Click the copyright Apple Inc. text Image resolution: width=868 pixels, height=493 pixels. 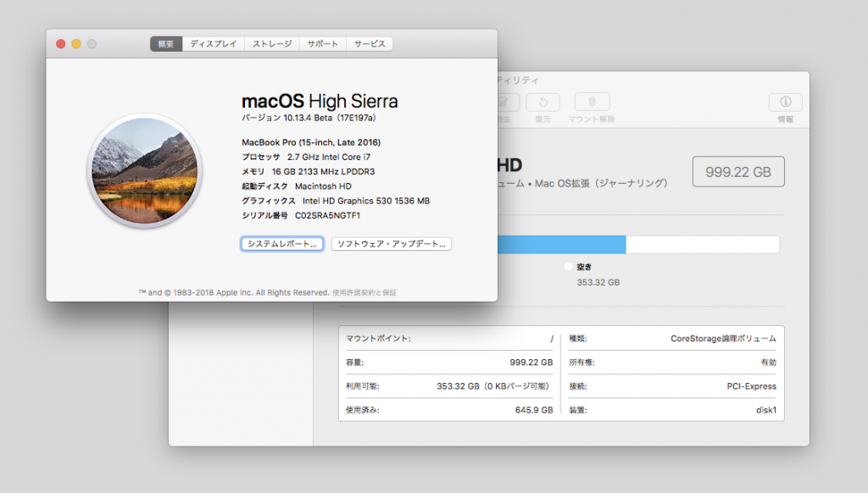coord(234,293)
